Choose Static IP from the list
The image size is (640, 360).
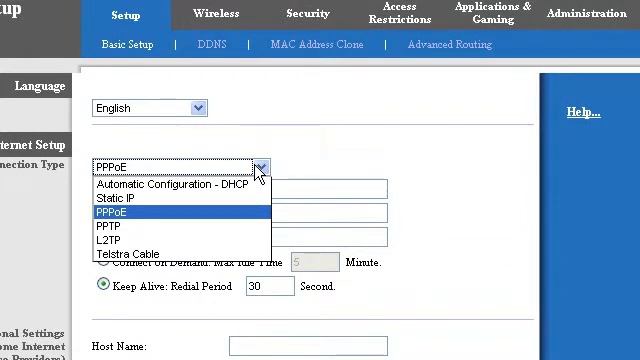[182, 198]
